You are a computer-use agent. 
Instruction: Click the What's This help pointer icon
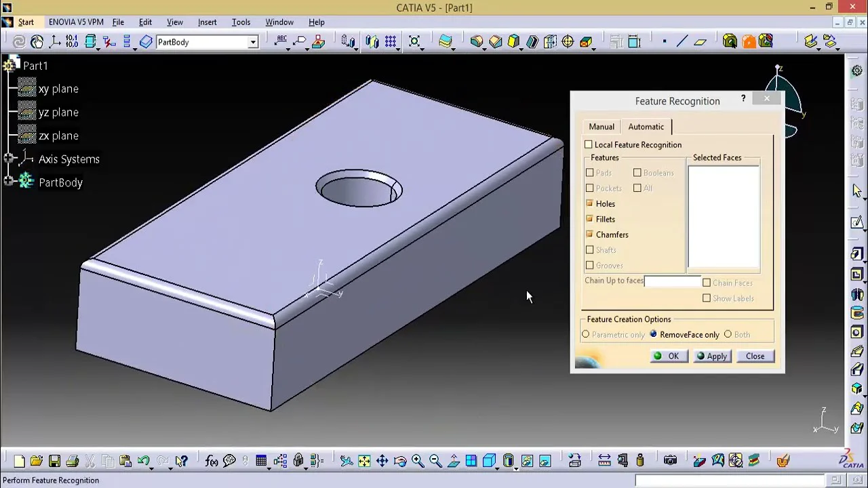(x=181, y=462)
